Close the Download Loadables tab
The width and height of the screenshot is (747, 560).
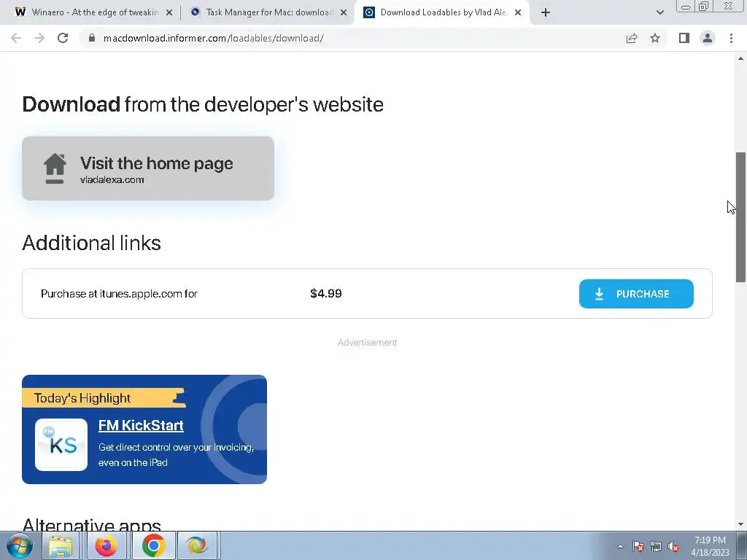(518, 12)
